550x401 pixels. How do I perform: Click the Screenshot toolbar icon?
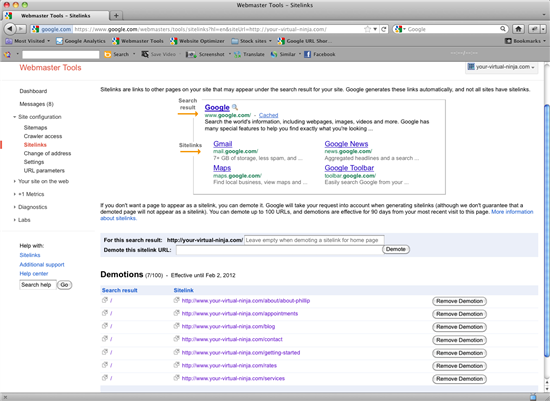[191, 54]
